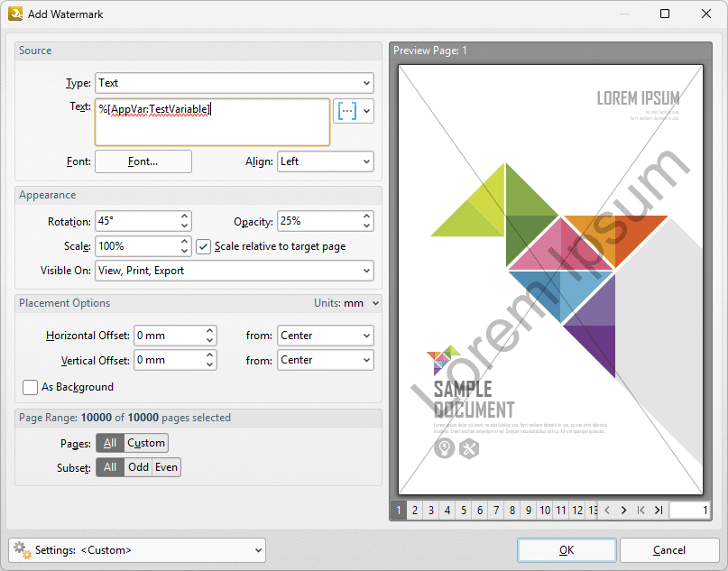Select Even pages subset
The width and height of the screenshot is (728, 571).
point(166,467)
